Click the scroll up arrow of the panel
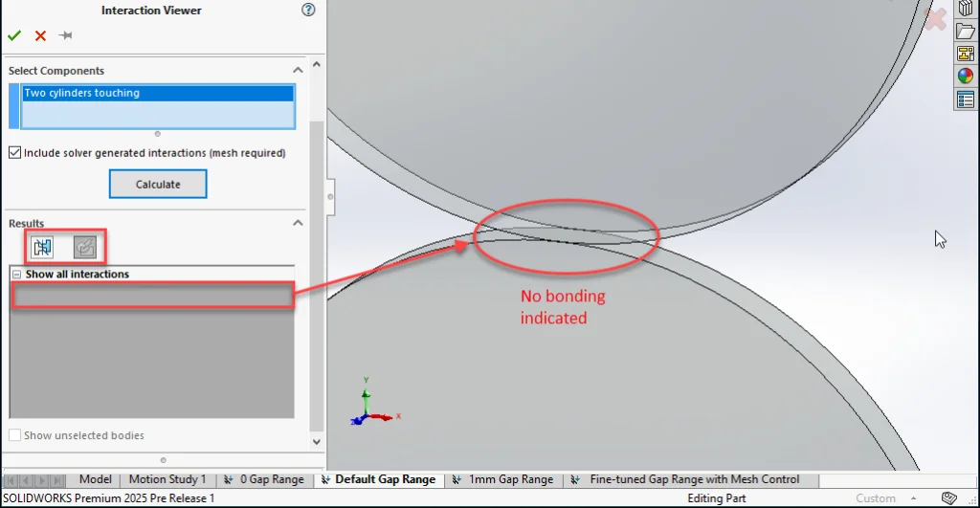Screen dimensions: 980x508 coord(316,64)
